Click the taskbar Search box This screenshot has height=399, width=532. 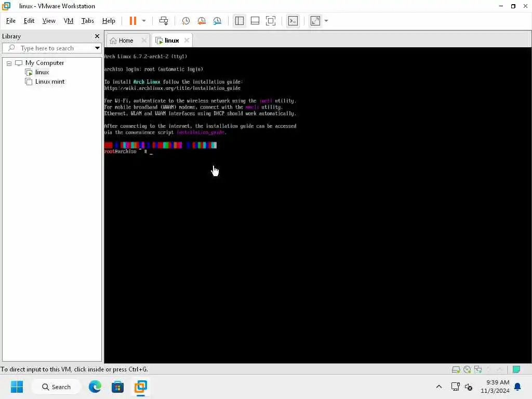click(x=56, y=387)
